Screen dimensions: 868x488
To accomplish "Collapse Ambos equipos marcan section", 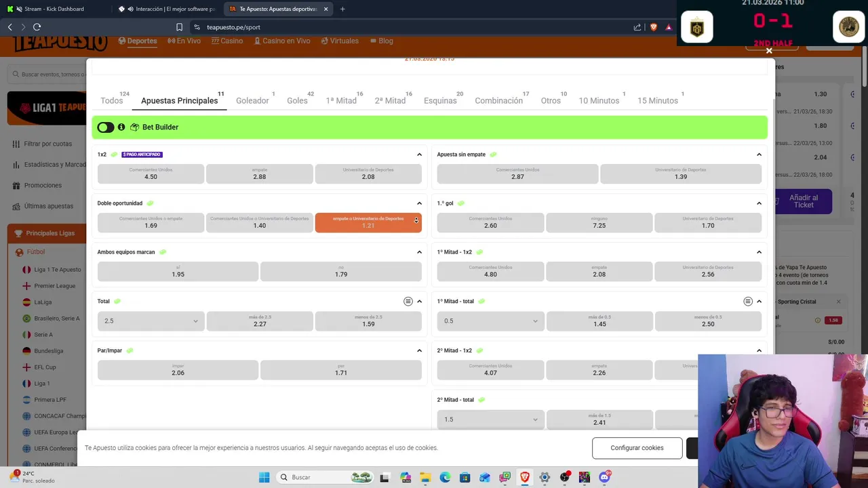I will (x=419, y=252).
